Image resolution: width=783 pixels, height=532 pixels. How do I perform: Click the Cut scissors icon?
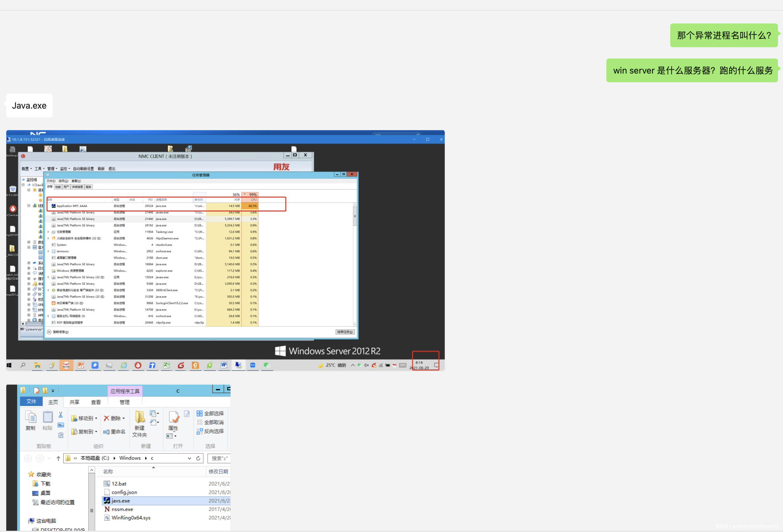tap(61, 415)
